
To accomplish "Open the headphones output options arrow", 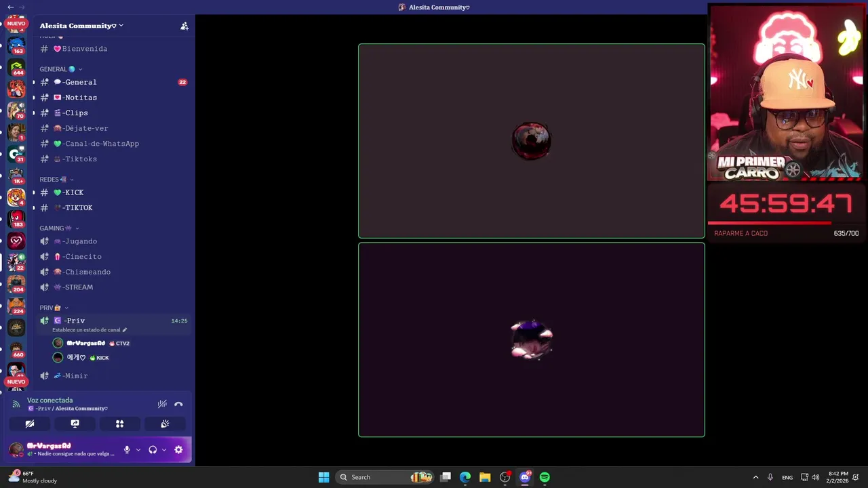I will click(x=164, y=449).
